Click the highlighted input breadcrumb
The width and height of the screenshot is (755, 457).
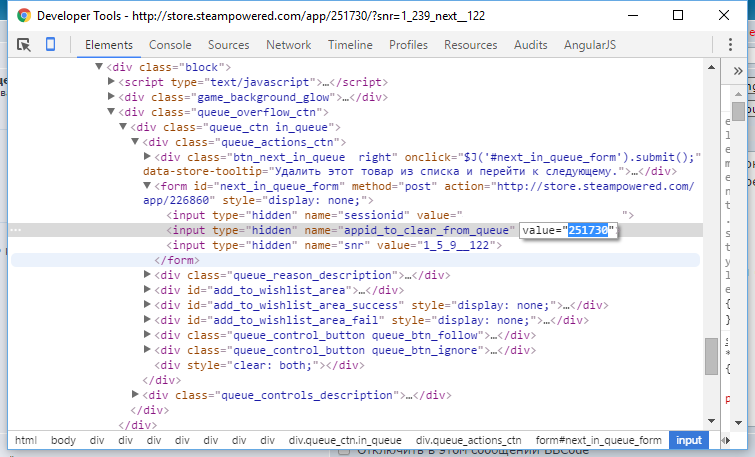[x=689, y=440]
